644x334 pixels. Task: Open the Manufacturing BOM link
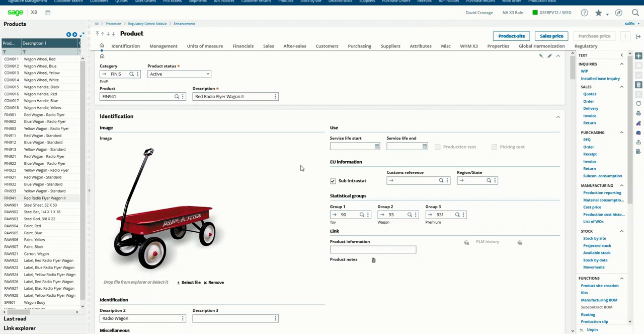click(x=599, y=300)
